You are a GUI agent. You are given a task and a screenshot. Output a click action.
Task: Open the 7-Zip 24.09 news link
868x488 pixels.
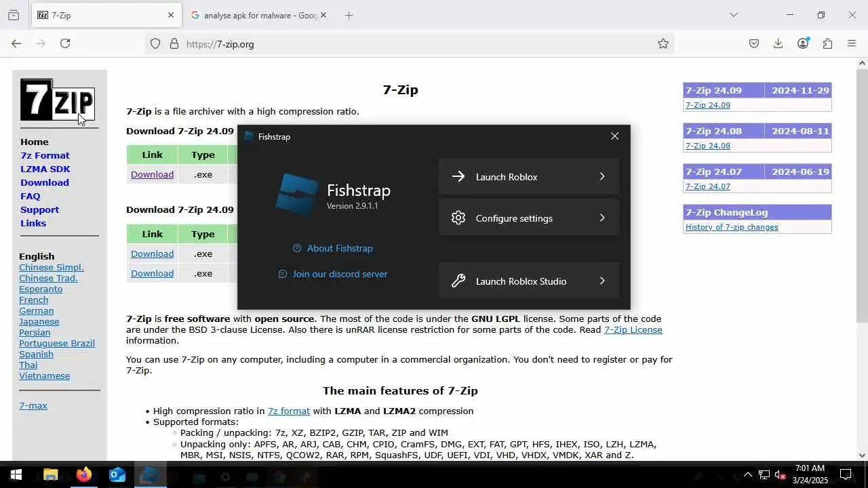[x=708, y=105]
